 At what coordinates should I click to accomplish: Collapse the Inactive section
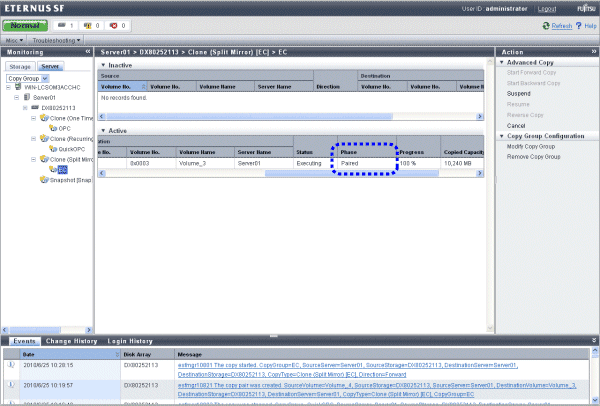[x=103, y=65]
